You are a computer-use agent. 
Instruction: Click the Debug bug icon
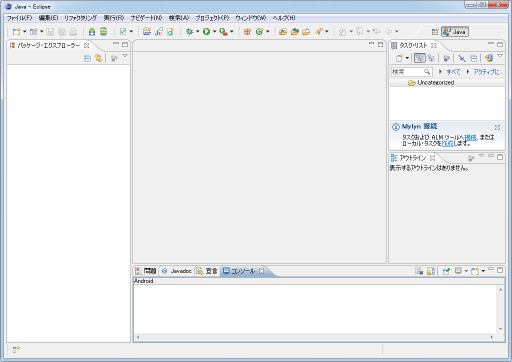coord(189,32)
